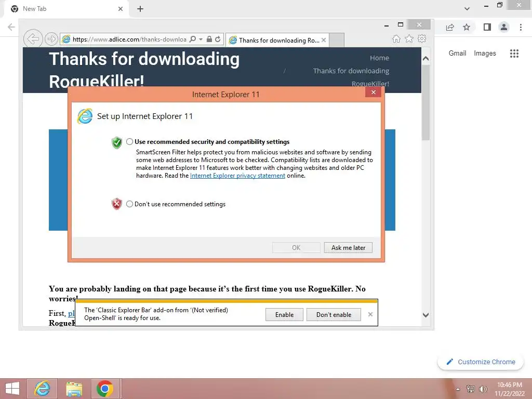Image resolution: width=532 pixels, height=399 pixels.
Task: Toggle Chrome side panel icon
Action: tap(487, 27)
